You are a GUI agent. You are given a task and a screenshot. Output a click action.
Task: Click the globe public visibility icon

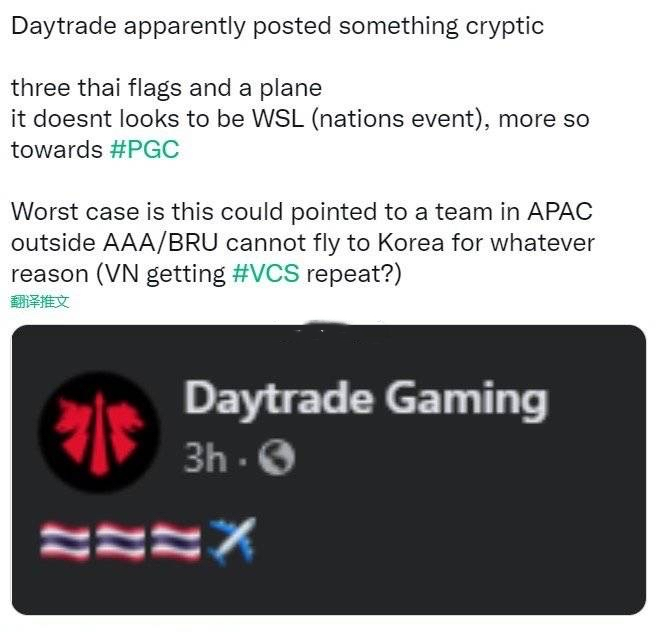277,458
